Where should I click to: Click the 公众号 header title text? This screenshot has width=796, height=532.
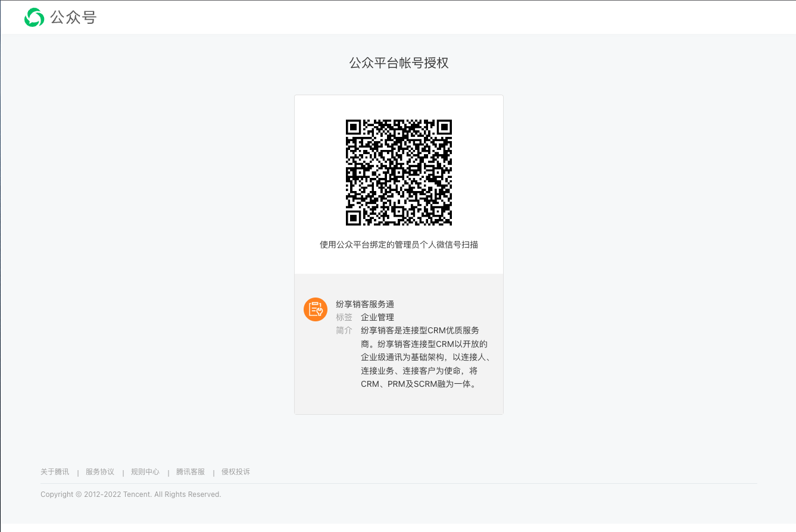coord(73,18)
